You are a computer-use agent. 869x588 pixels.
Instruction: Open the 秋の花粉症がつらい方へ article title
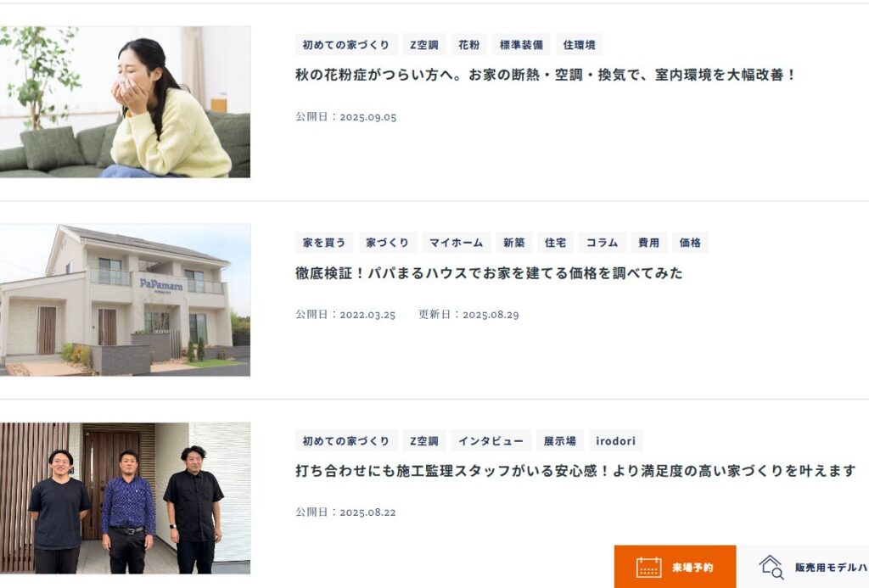tap(546, 75)
